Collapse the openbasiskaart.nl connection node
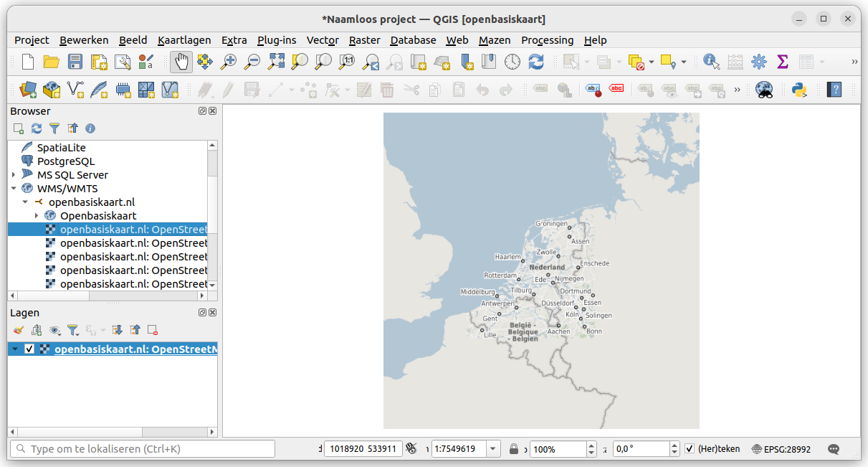 [25, 202]
